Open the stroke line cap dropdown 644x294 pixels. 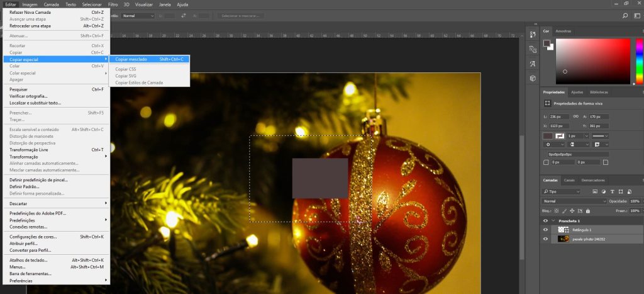point(579,144)
